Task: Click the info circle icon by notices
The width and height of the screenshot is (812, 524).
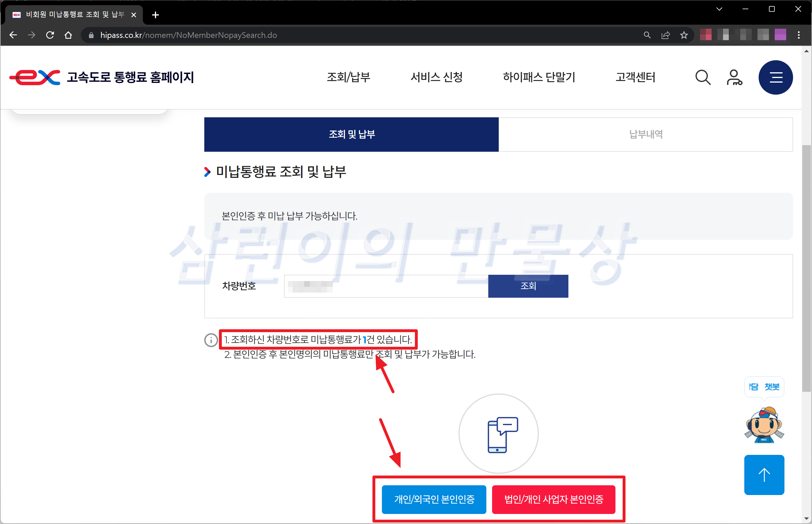Action: [x=211, y=340]
